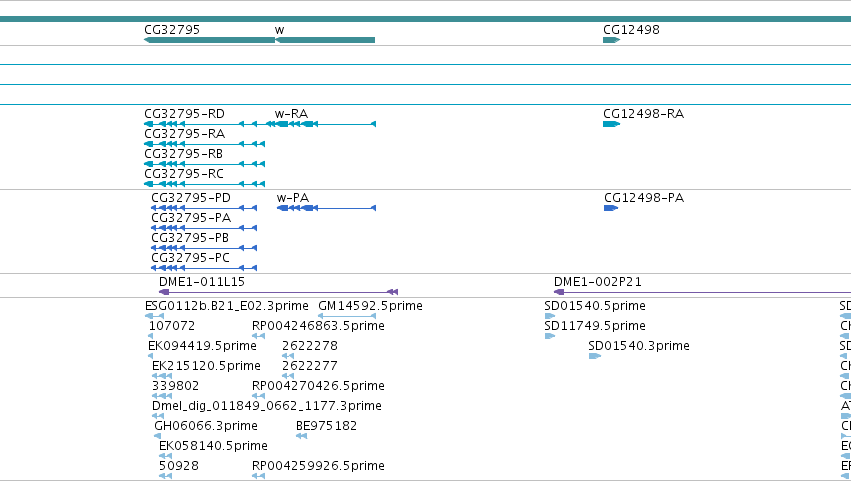Select protein CG32795-PD
Viewport: 851px width, 481px height.
[x=191, y=198]
